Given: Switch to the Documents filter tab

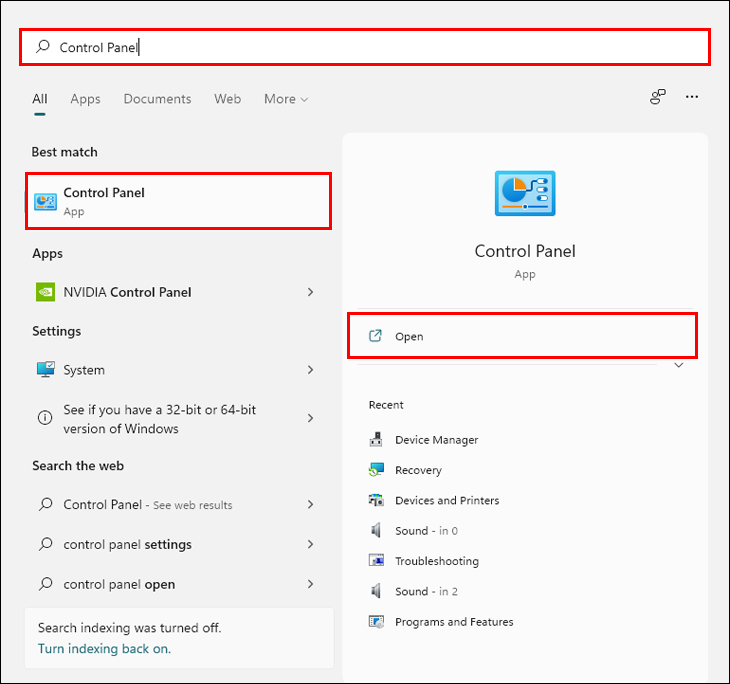Looking at the screenshot, I should [157, 99].
